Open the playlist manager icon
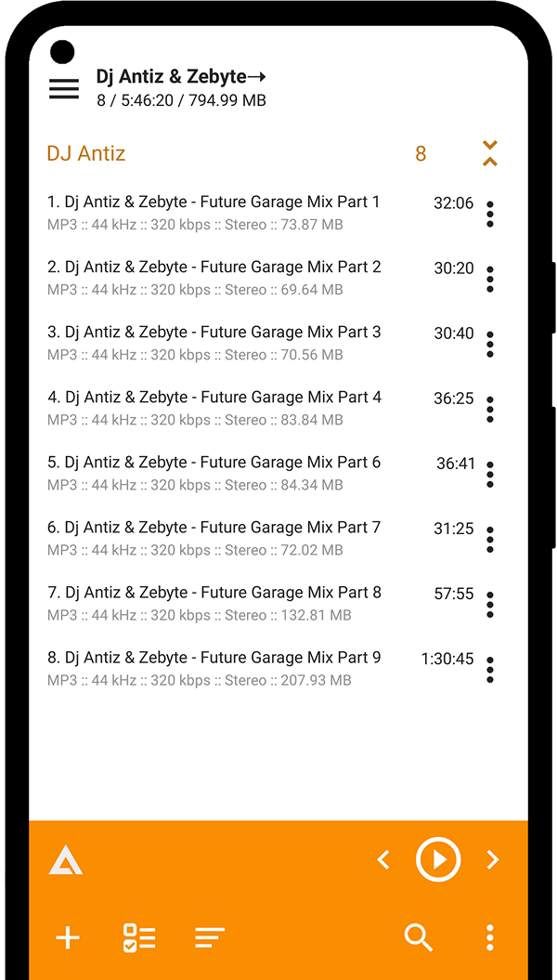This screenshot has height=980, width=557. pos(138,938)
